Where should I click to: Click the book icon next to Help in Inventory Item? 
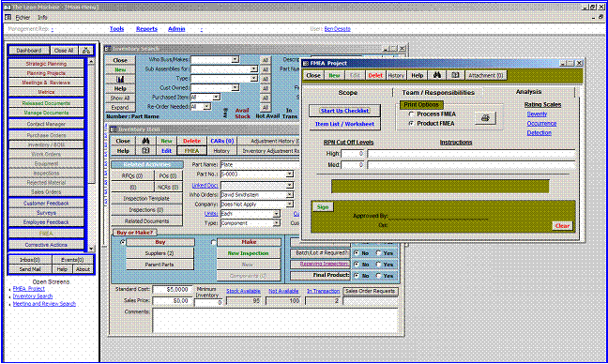(145, 151)
